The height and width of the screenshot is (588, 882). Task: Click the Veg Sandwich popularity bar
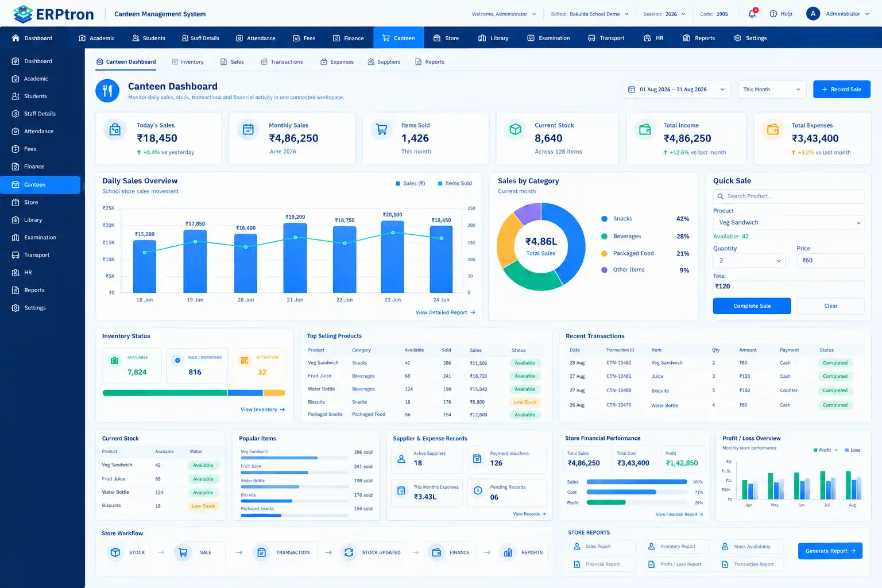(295, 458)
